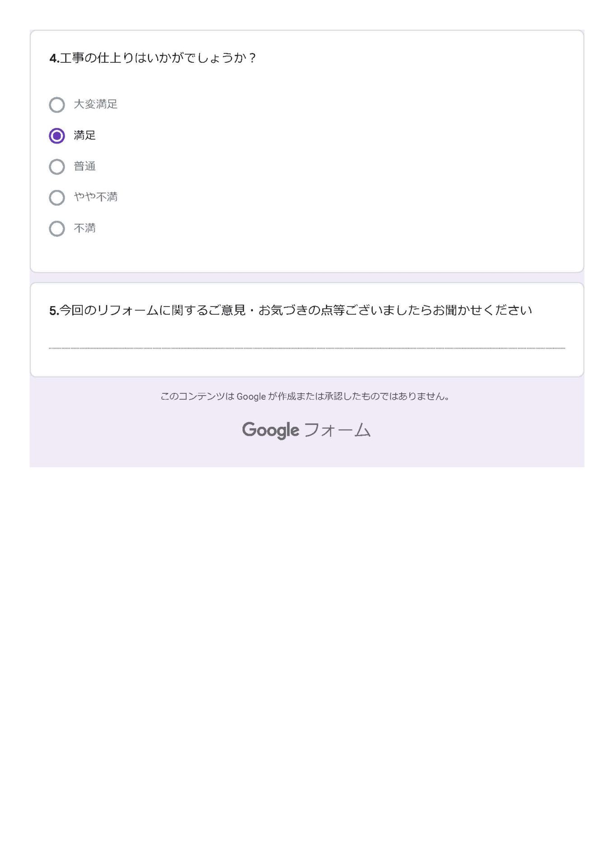This screenshot has width=613, height=868.
Task: Click the dotted underline of the answer field
Action: click(307, 349)
